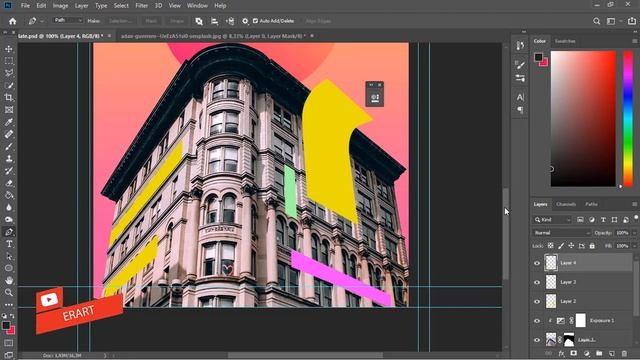Viewport: 640px width, 360px height.
Task: Click the Add layer style fx icon
Action: (x=561, y=353)
